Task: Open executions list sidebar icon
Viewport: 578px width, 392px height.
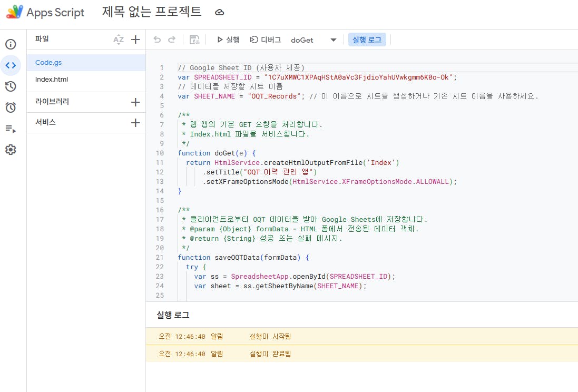Action: (x=11, y=129)
